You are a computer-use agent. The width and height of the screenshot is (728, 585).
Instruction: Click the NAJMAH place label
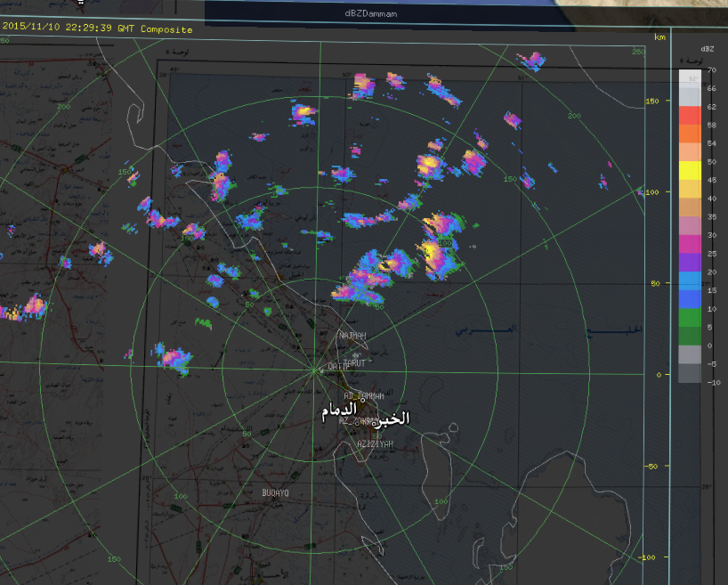352,335
